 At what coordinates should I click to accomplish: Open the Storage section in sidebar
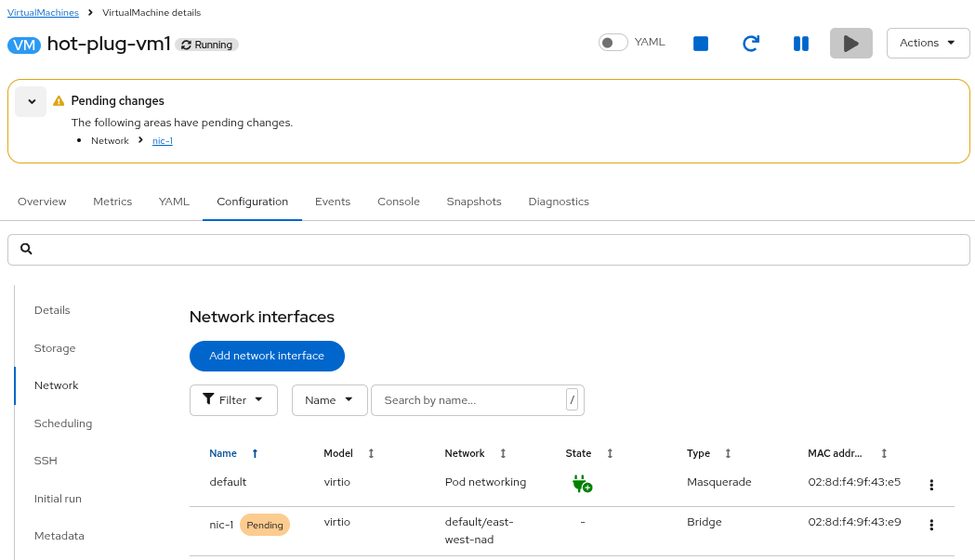[55, 348]
